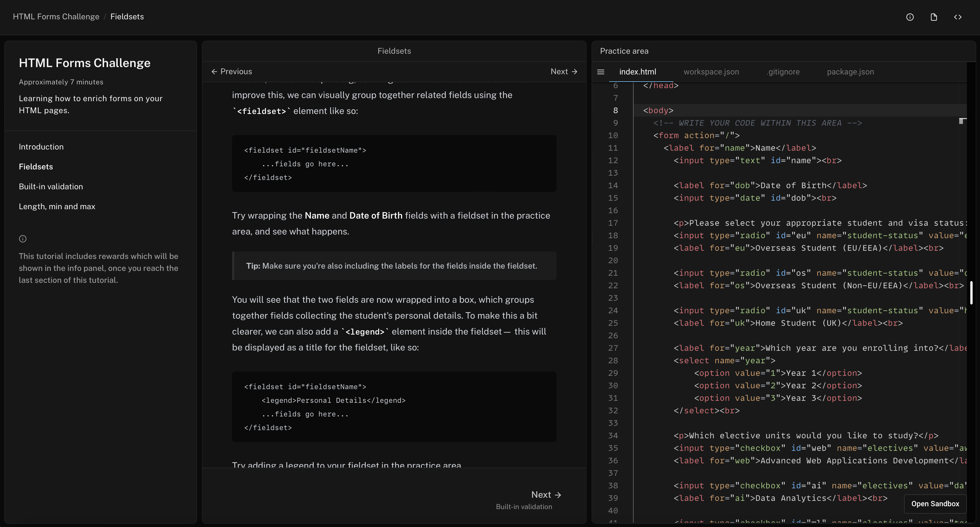Open the file explorer hamburger menu icon

click(601, 72)
